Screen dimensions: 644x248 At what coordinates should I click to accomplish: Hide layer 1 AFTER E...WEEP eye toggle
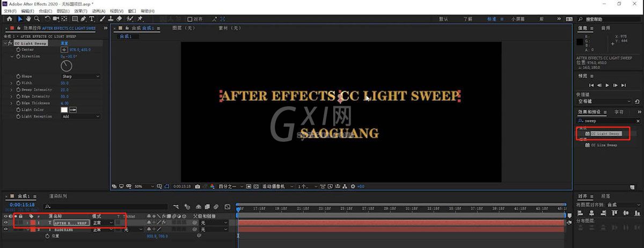tap(6, 222)
